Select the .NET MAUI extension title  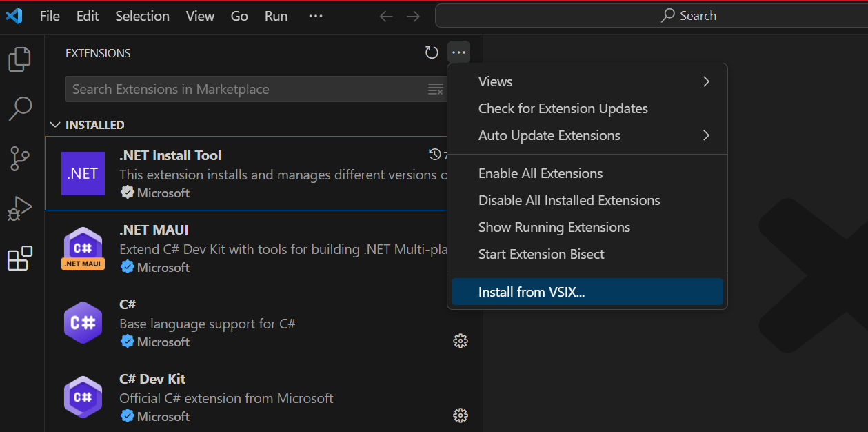click(154, 230)
